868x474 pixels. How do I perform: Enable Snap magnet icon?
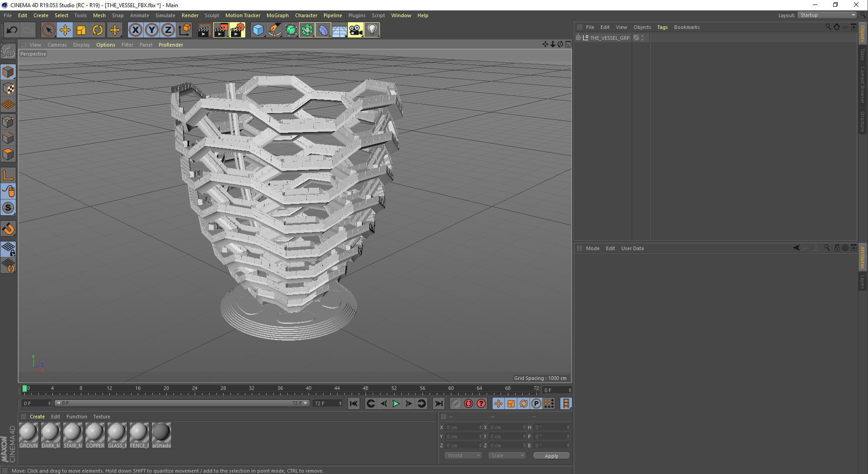[8, 229]
